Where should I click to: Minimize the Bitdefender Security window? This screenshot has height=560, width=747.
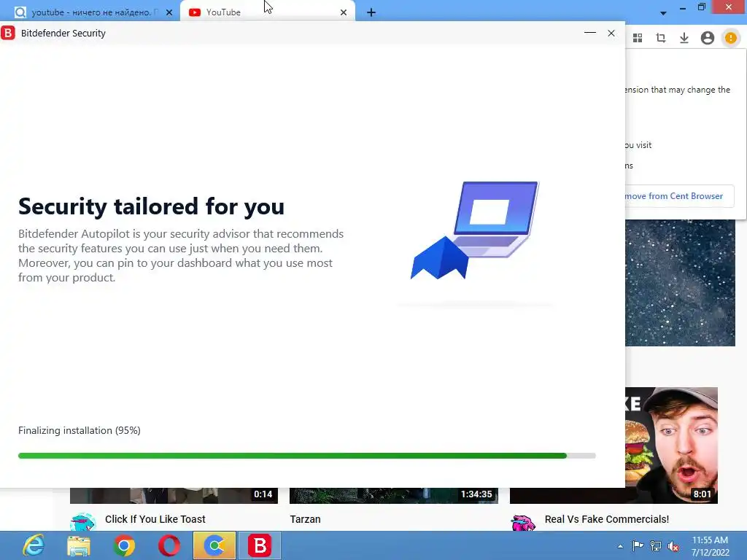[x=589, y=33]
